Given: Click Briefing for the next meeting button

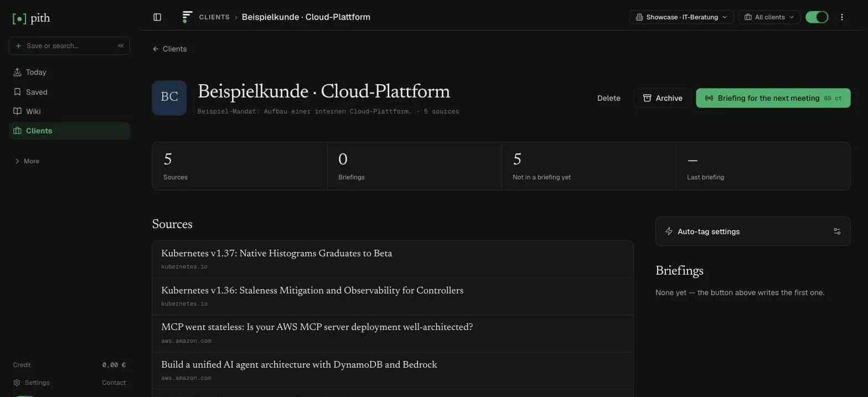Looking at the screenshot, I should (773, 98).
